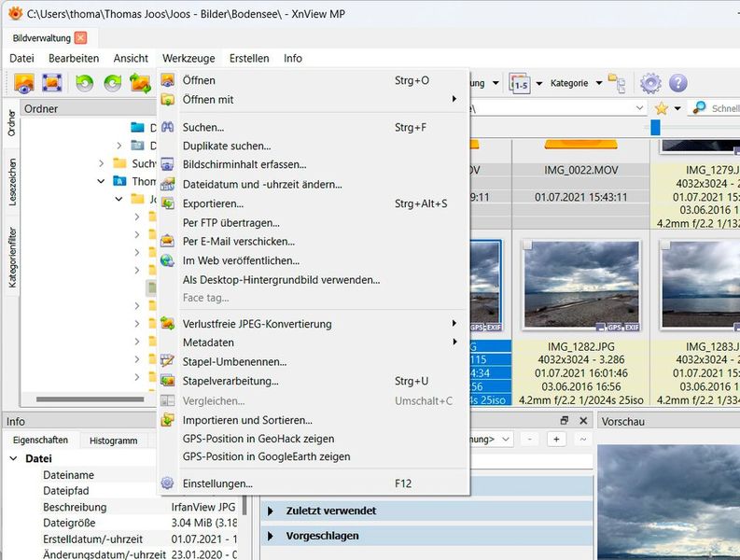Choose Als Desktop-Hintergrundbild verwenden
Image resolution: width=740 pixels, height=560 pixels.
tap(314, 279)
